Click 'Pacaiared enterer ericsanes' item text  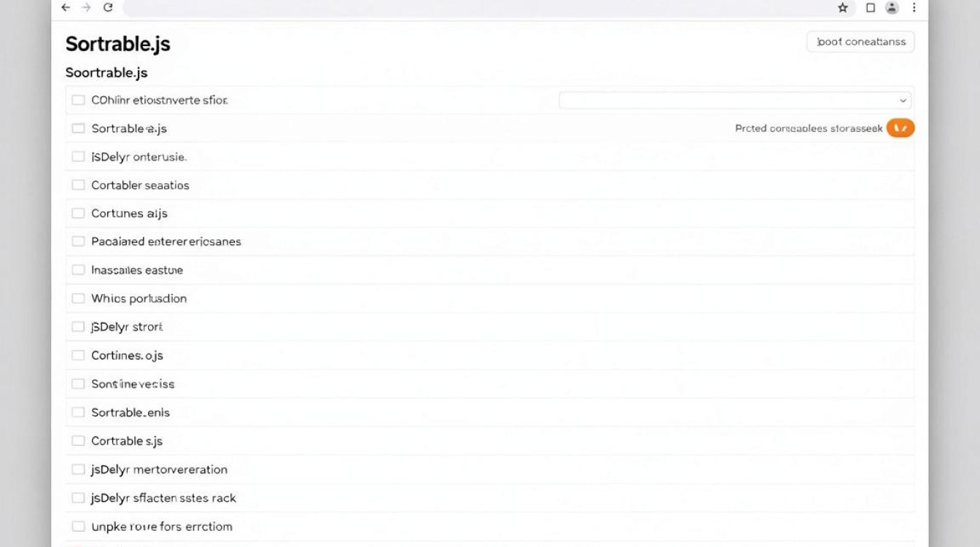pyautogui.click(x=166, y=241)
